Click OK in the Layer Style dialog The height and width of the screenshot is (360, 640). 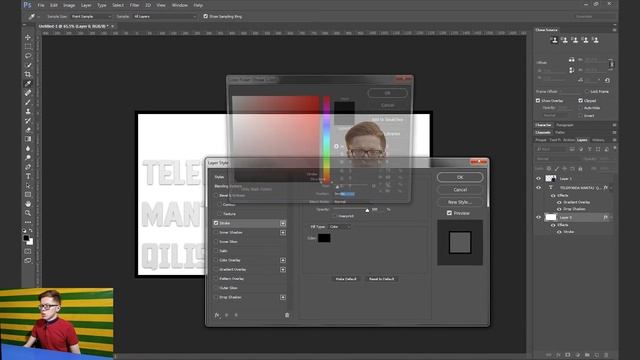(x=460, y=177)
